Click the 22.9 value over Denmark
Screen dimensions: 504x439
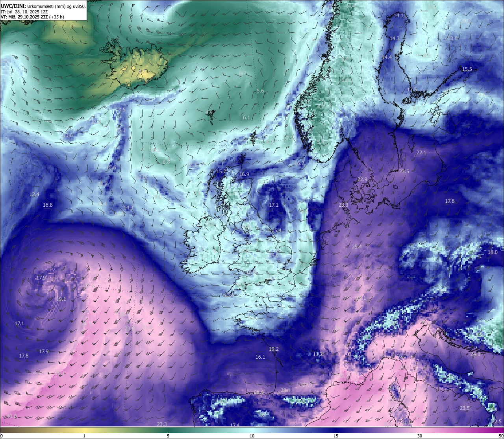coord(362,179)
